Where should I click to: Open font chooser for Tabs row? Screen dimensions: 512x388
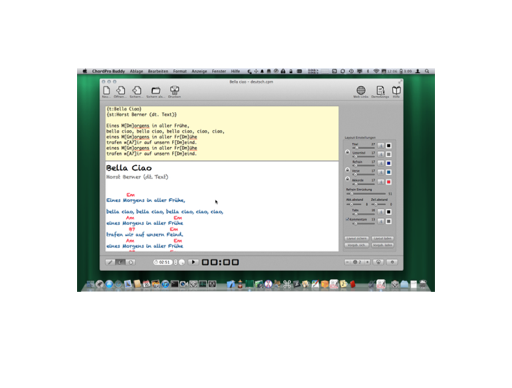click(381, 212)
